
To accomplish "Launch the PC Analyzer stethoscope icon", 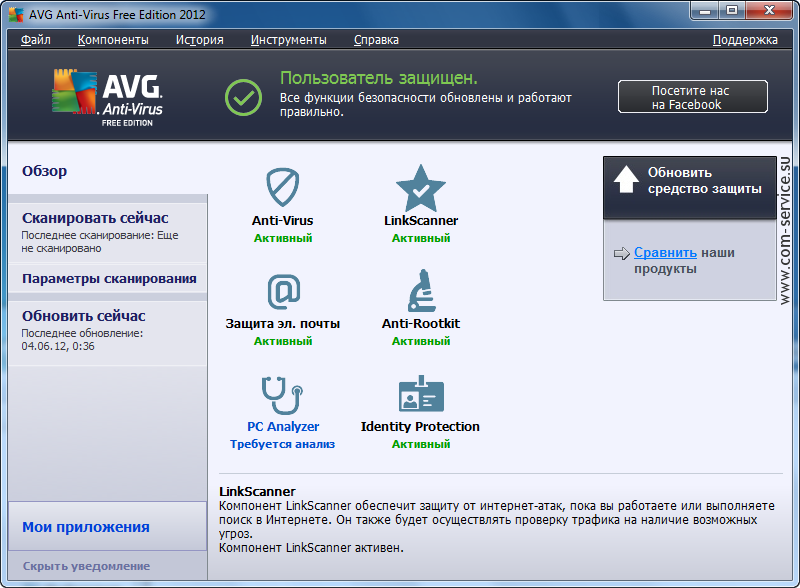I will [282, 395].
